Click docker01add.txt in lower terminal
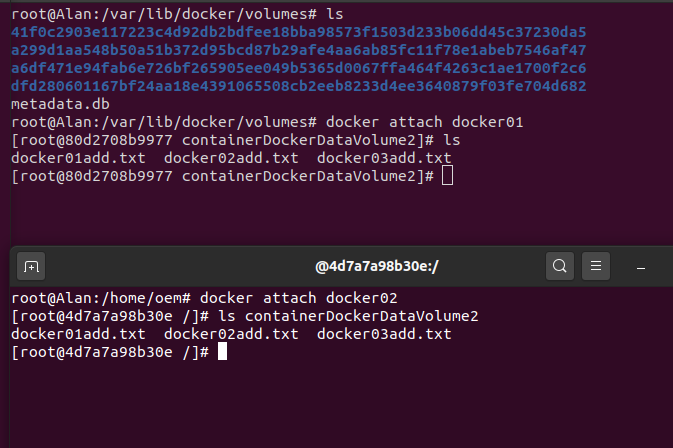The image size is (673, 448). 78,334
